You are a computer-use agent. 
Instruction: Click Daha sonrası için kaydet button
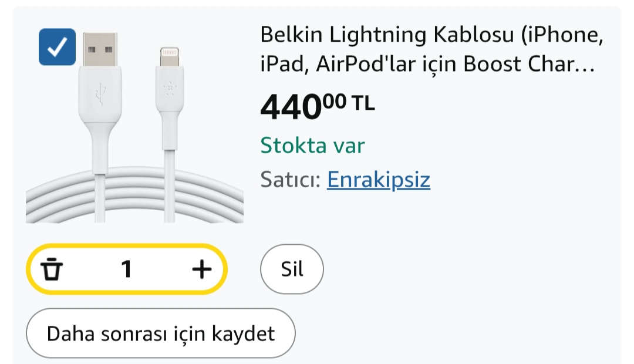coord(160,333)
